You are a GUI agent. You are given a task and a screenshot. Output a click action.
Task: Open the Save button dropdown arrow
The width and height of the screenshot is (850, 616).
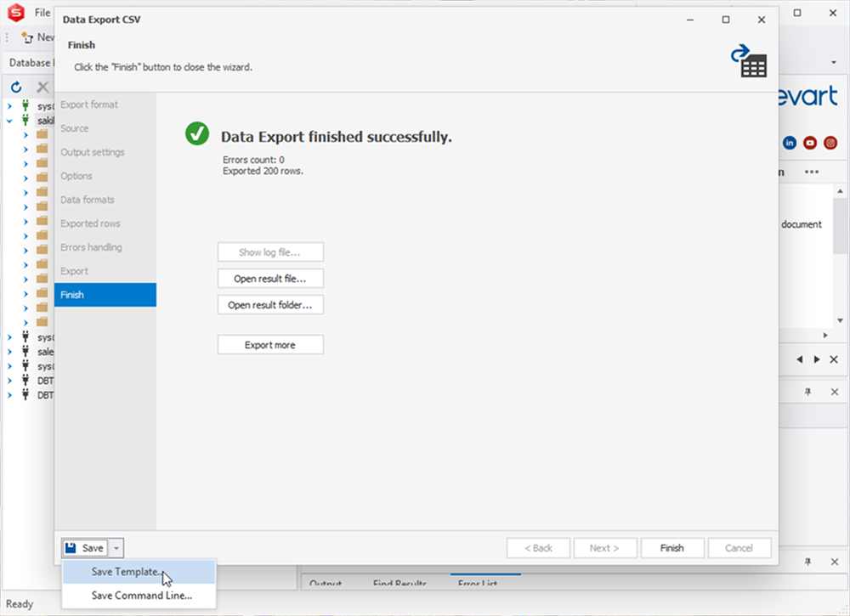click(118, 548)
